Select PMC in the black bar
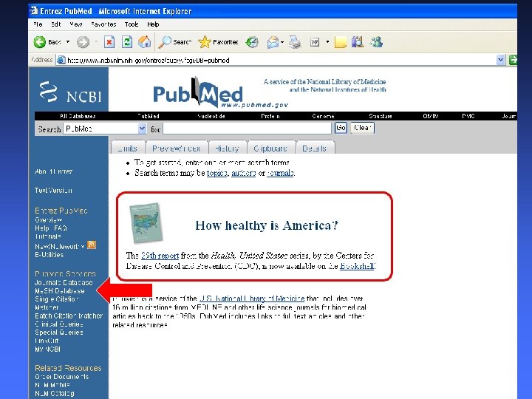 [468, 116]
